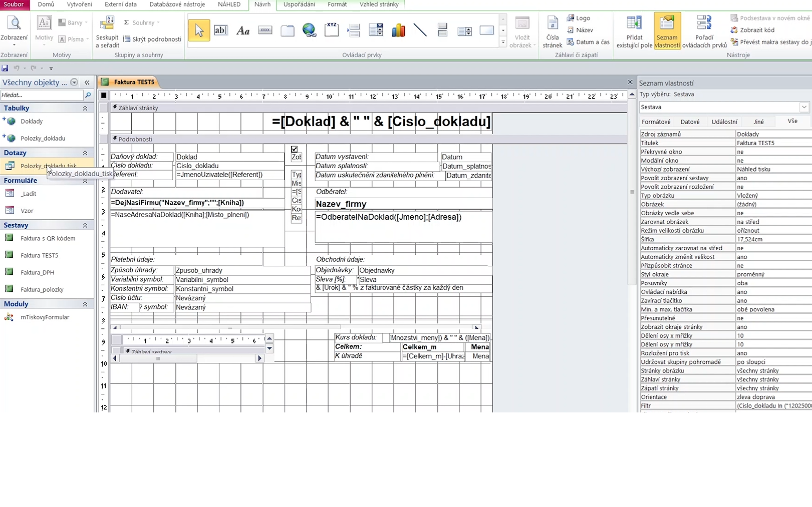Select the Text Box control tool
Image resolution: width=812 pixels, height=507 pixels.
coord(220,31)
